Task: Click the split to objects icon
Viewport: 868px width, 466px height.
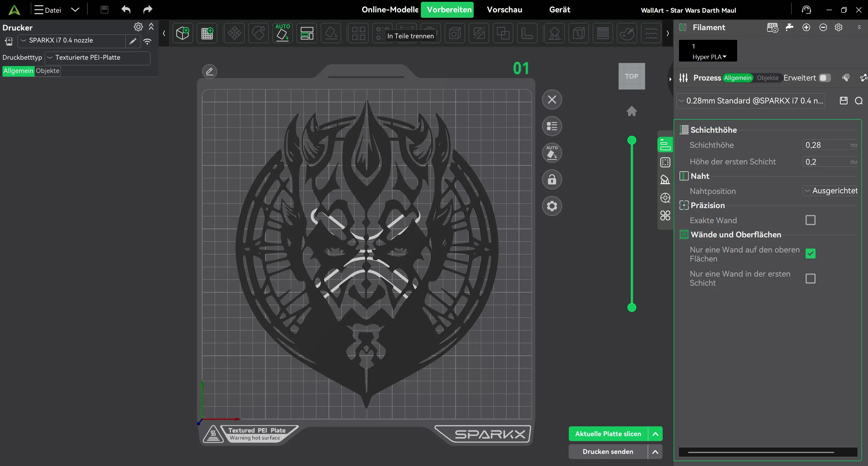Action: coord(358,33)
